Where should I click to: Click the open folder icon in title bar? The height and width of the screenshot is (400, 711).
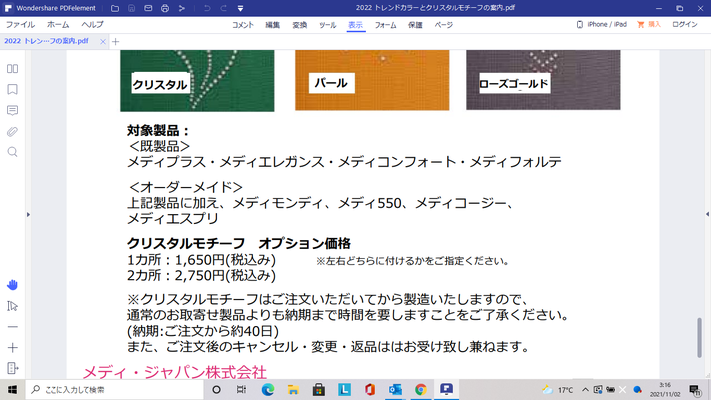click(x=115, y=8)
